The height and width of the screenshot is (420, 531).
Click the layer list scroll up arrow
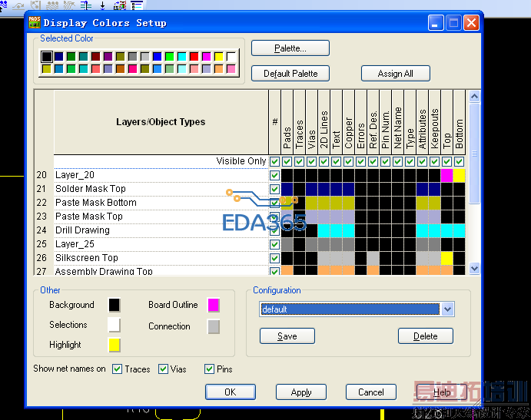click(x=474, y=97)
